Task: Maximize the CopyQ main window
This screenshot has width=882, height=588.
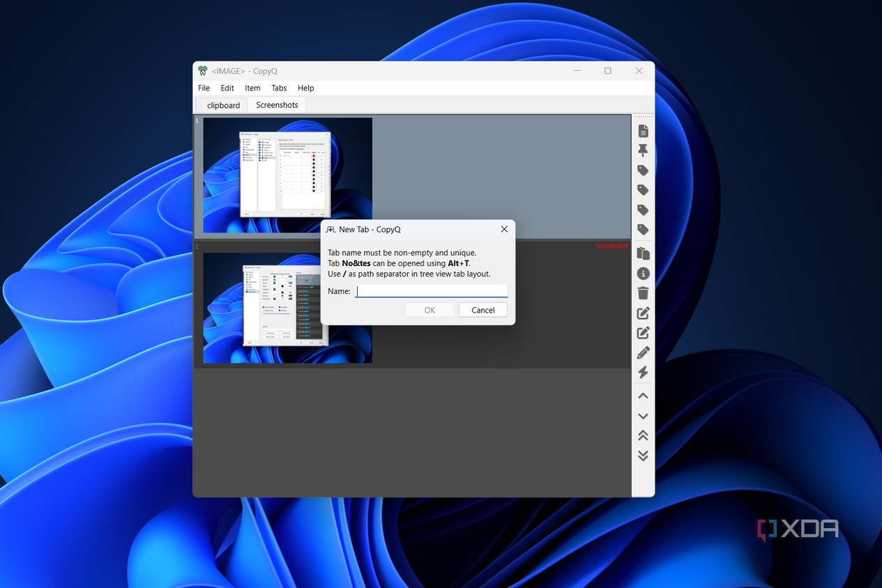Action: [x=607, y=71]
